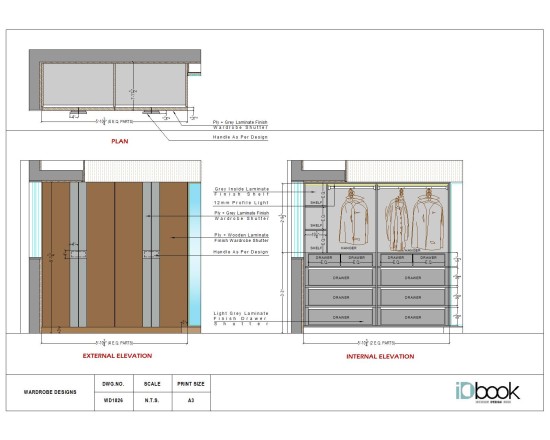Viewport: 550px width, 440px height.
Task: Click the WD1026 drawing number cell
Action: coord(114,400)
